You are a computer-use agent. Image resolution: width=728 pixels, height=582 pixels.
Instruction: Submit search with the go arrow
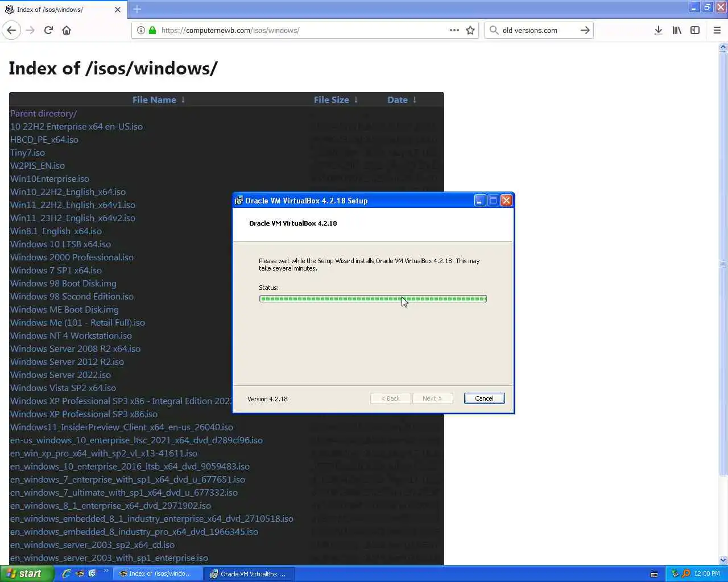(585, 30)
